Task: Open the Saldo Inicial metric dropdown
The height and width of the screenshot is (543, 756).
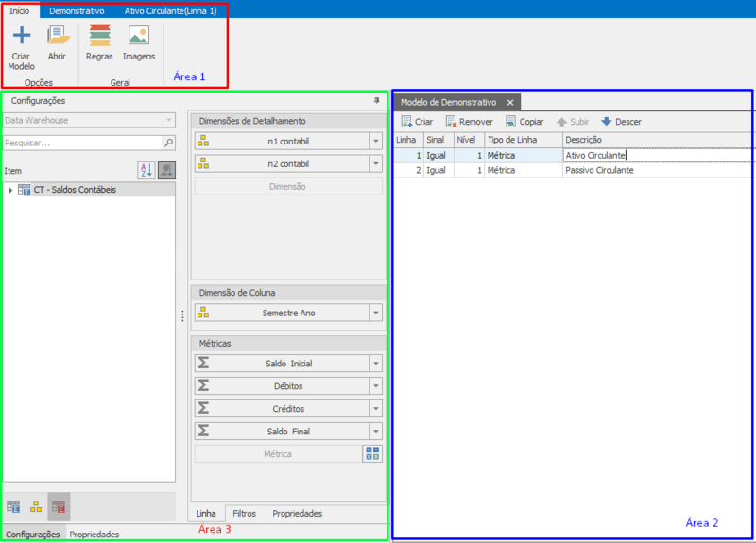Action: pos(376,364)
